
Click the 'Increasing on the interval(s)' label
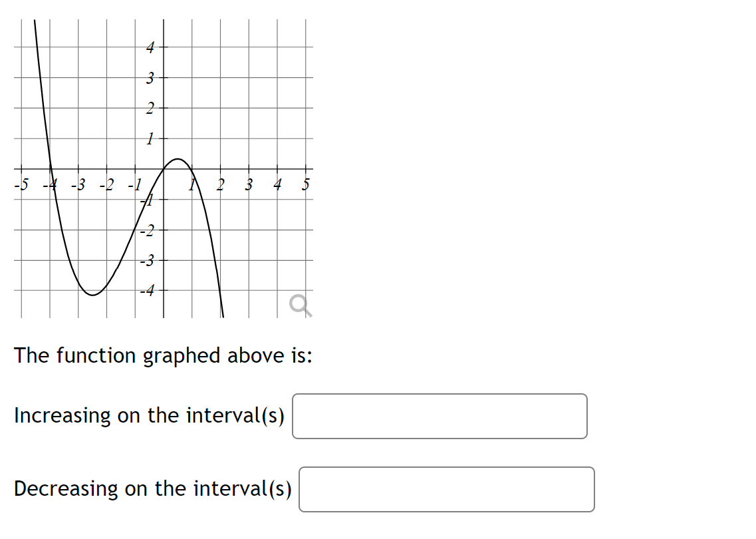point(150,416)
